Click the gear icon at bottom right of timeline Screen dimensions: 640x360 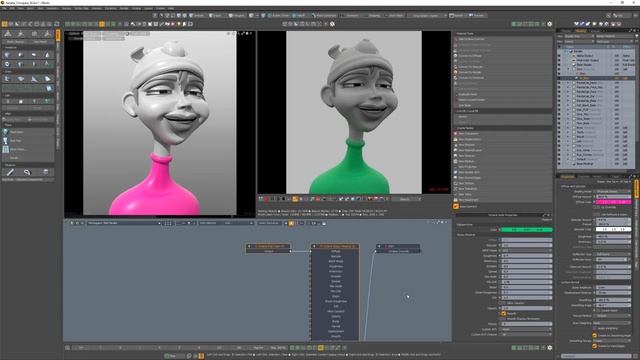(x=549, y=348)
